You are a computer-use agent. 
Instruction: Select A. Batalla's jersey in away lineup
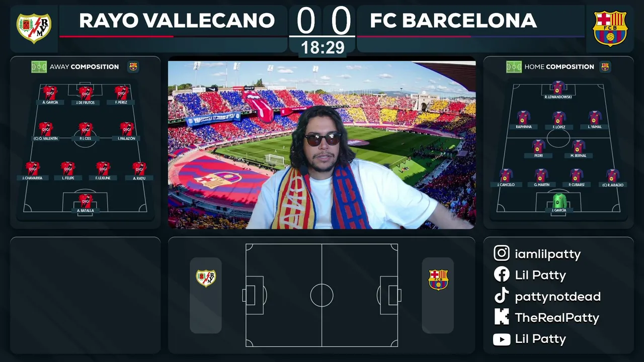pos(86,201)
